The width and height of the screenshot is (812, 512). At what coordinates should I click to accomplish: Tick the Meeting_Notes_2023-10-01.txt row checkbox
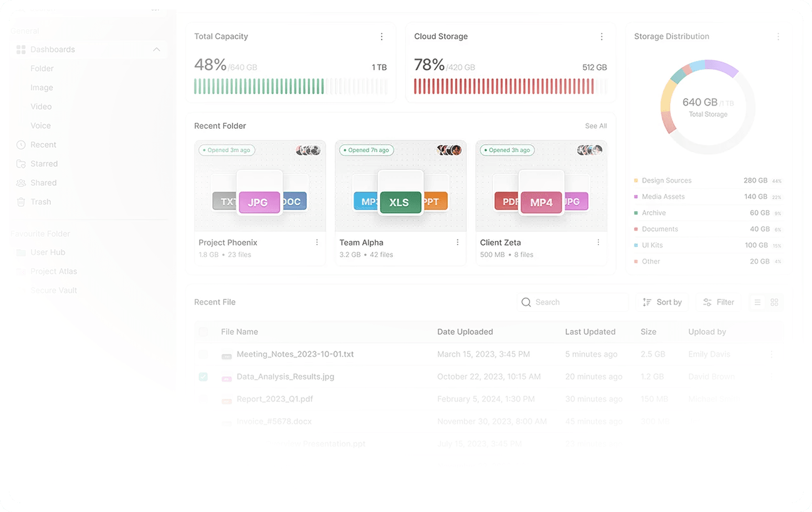[x=203, y=354]
